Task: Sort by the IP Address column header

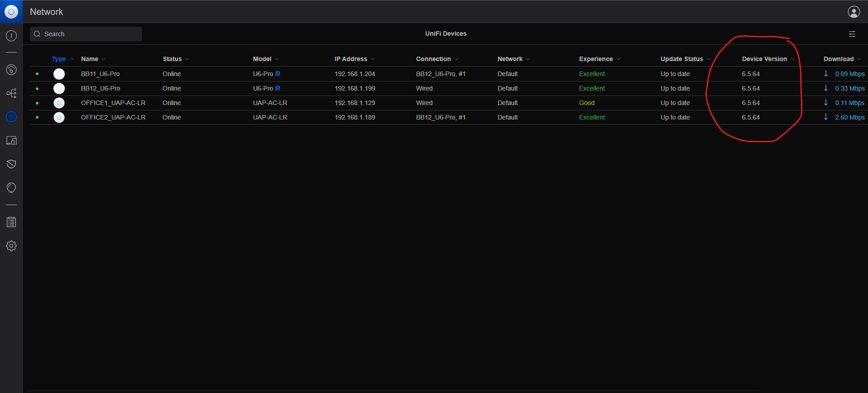Action: [355, 59]
